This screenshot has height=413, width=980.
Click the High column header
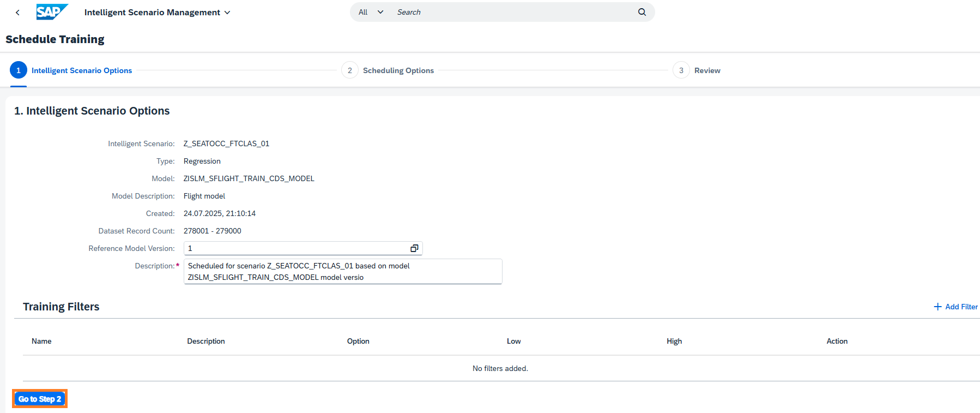point(674,341)
